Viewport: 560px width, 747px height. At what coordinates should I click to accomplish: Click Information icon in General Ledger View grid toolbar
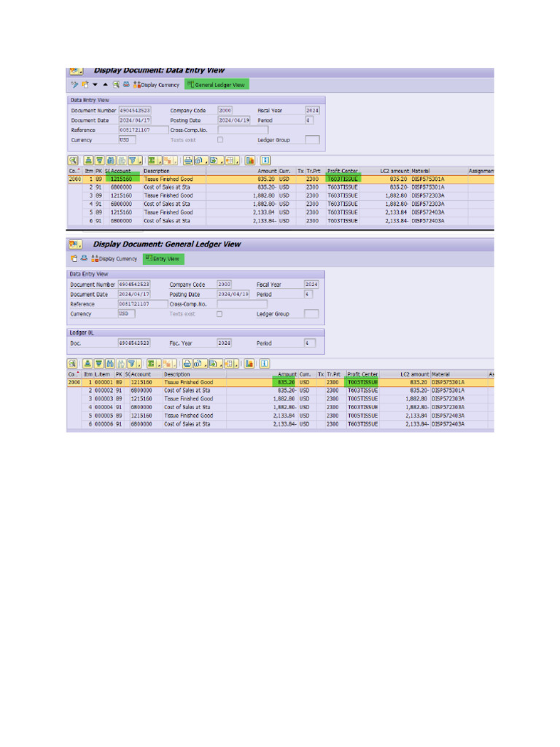coord(265,364)
